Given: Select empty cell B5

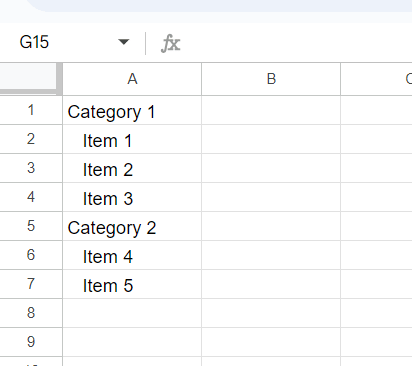Looking at the screenshot, I should (x=271, y=226).
